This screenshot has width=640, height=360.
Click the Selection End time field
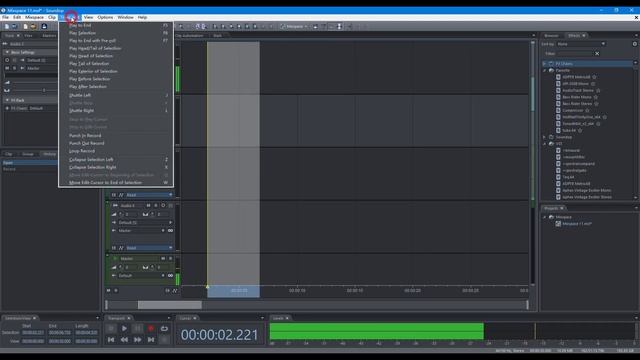click(x=60, y=333)
